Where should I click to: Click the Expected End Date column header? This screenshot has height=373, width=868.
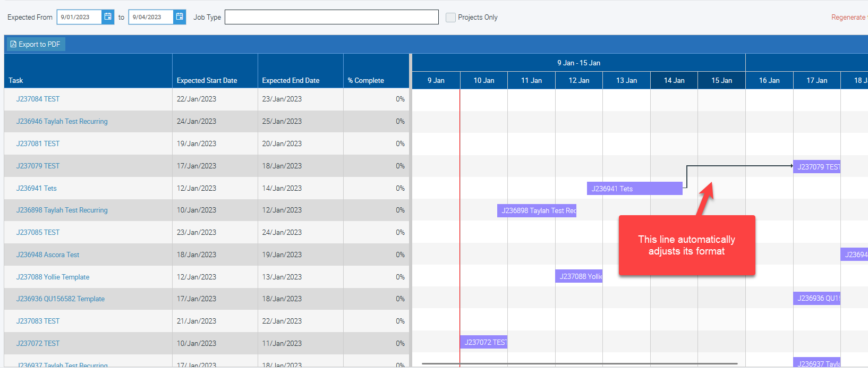[x=291, y=81]
